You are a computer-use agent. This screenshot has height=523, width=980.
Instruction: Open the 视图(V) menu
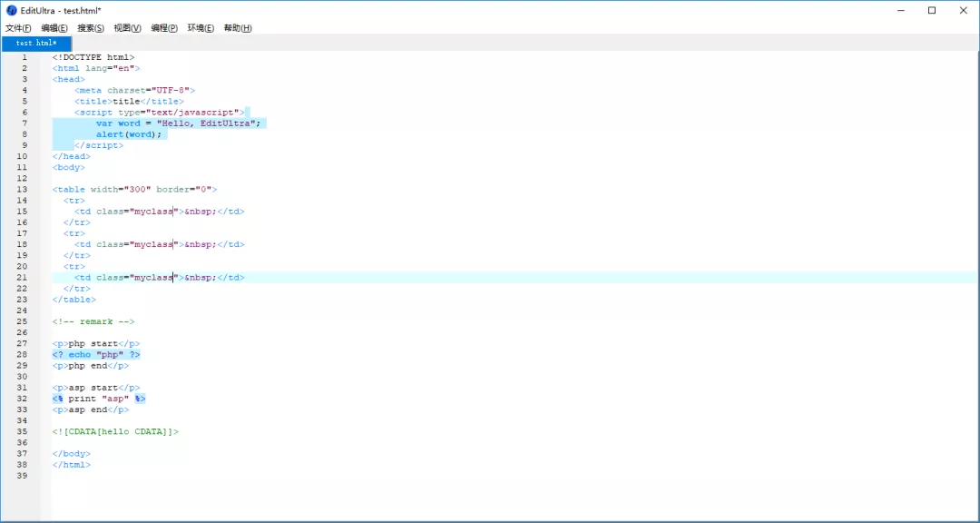(x=127, y=28)
